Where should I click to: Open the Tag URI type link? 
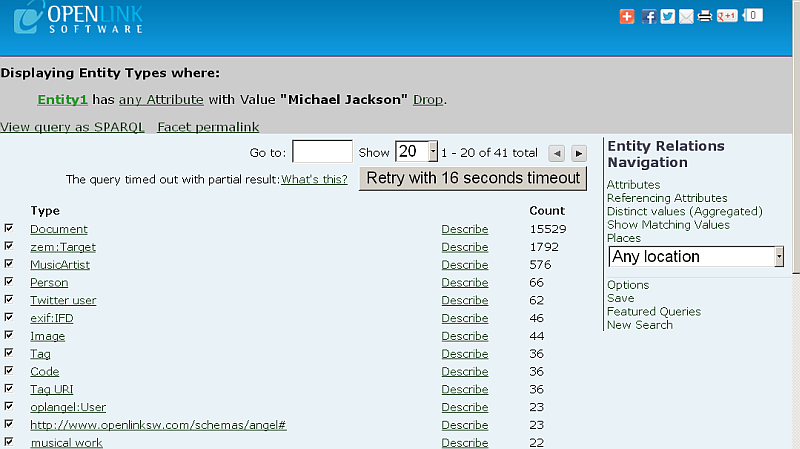coord(52,389)
